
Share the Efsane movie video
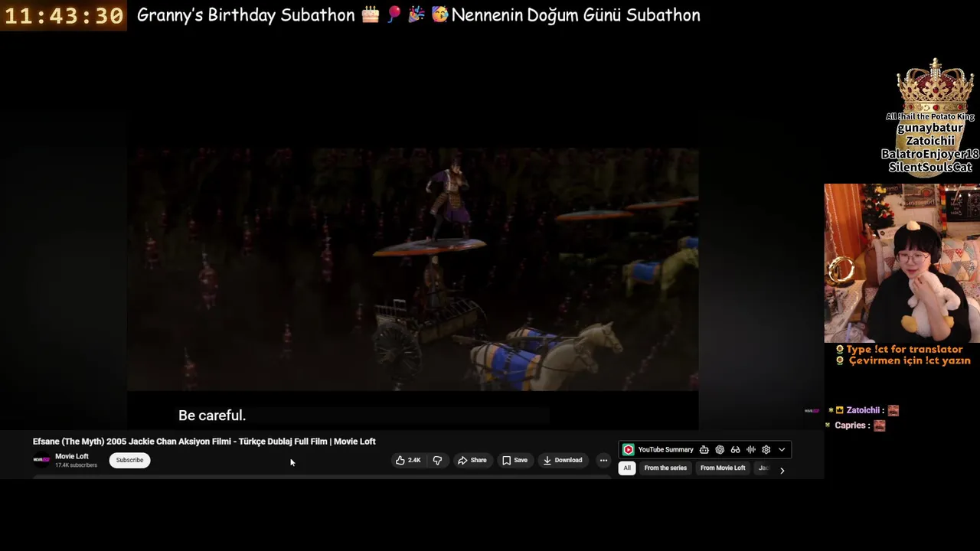pos(472,460)
